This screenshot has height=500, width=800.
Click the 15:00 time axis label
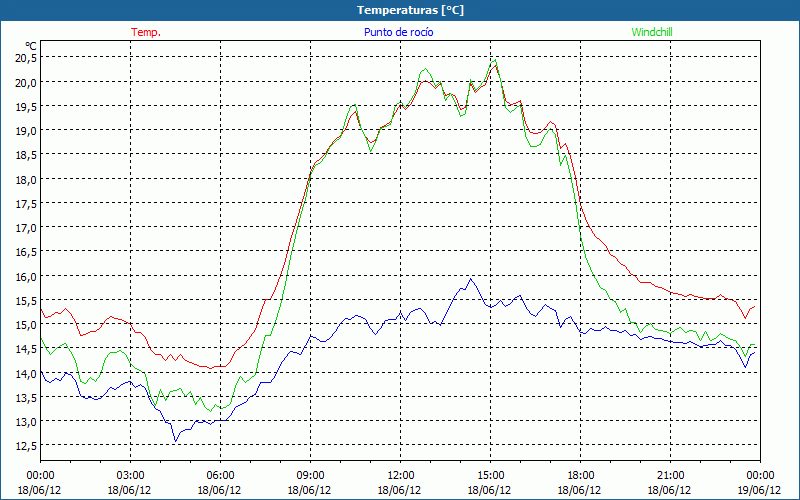click(490, 476)
